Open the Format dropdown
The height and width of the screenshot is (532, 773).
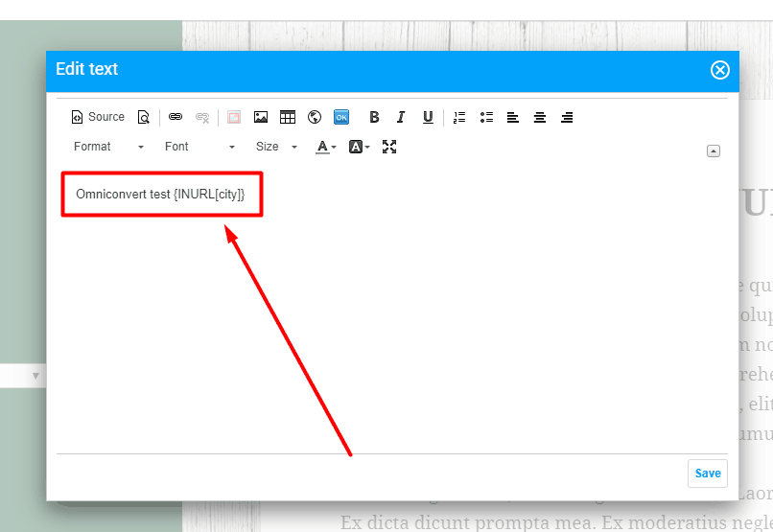[x=108, y=147]
